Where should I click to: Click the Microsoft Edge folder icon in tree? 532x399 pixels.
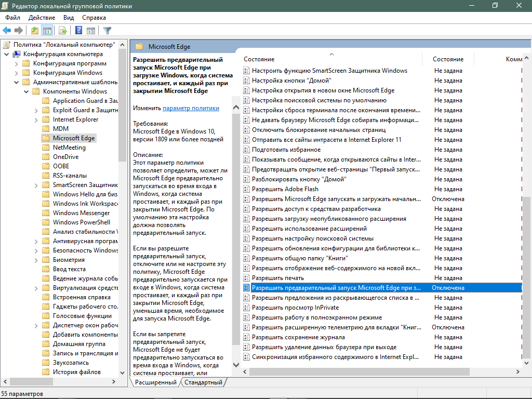(x=46, y=138)
